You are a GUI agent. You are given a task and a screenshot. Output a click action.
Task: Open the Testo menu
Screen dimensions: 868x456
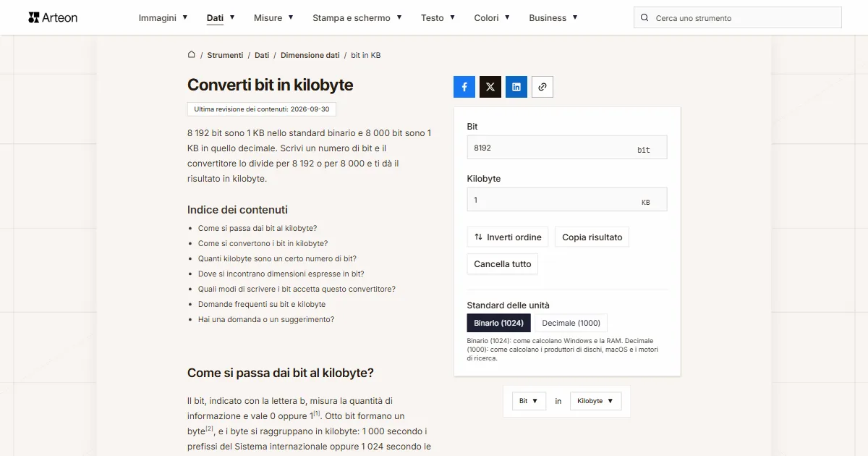click(438, 17)
